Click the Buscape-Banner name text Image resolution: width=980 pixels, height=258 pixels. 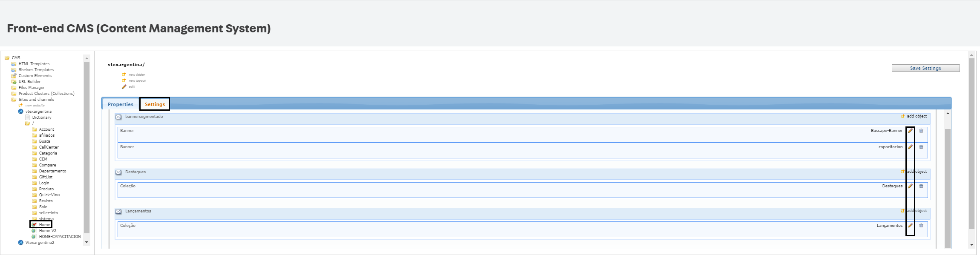click(887, 131)
